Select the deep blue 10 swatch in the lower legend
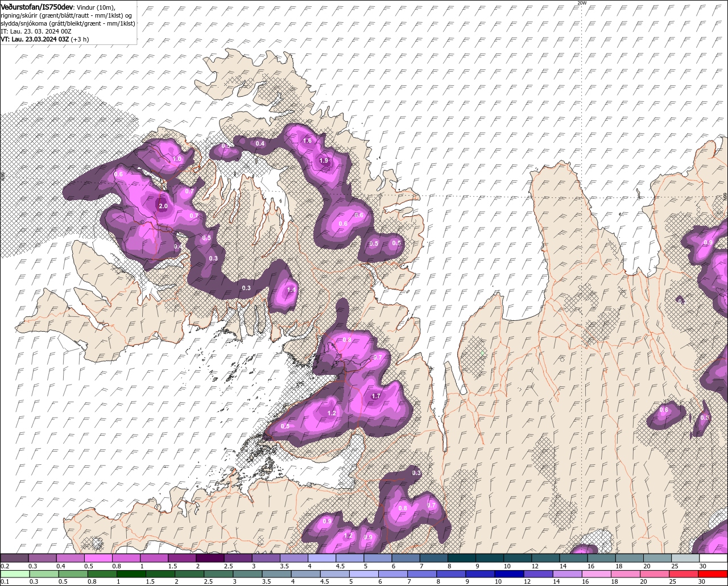Viewport: 728px width, 586px height. (508, 573)
